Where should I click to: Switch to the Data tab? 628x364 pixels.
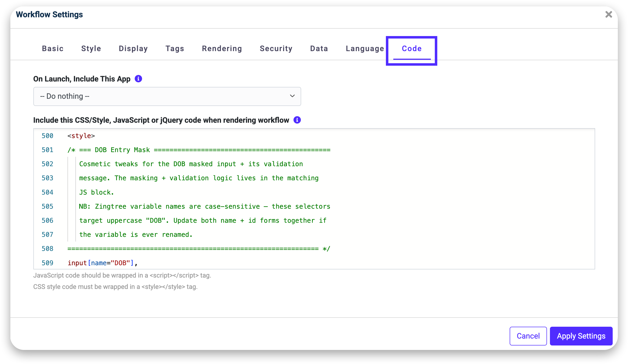[x=319, y=49]
